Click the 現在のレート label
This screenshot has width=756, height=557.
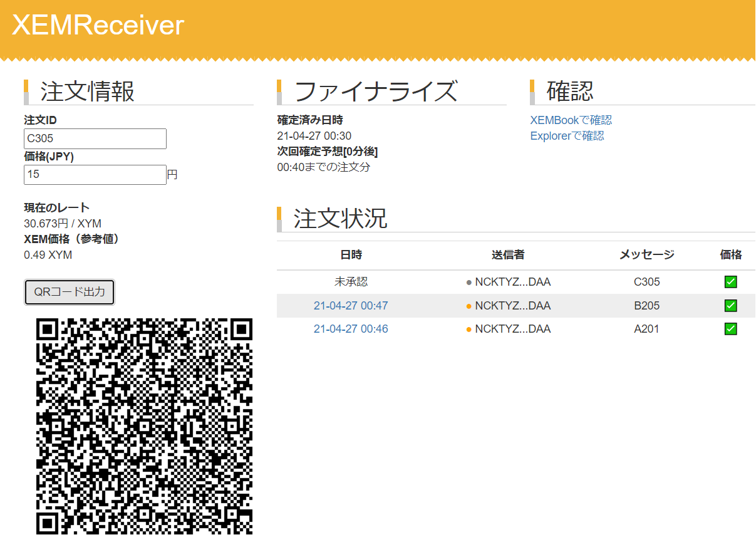click(56, 208)
